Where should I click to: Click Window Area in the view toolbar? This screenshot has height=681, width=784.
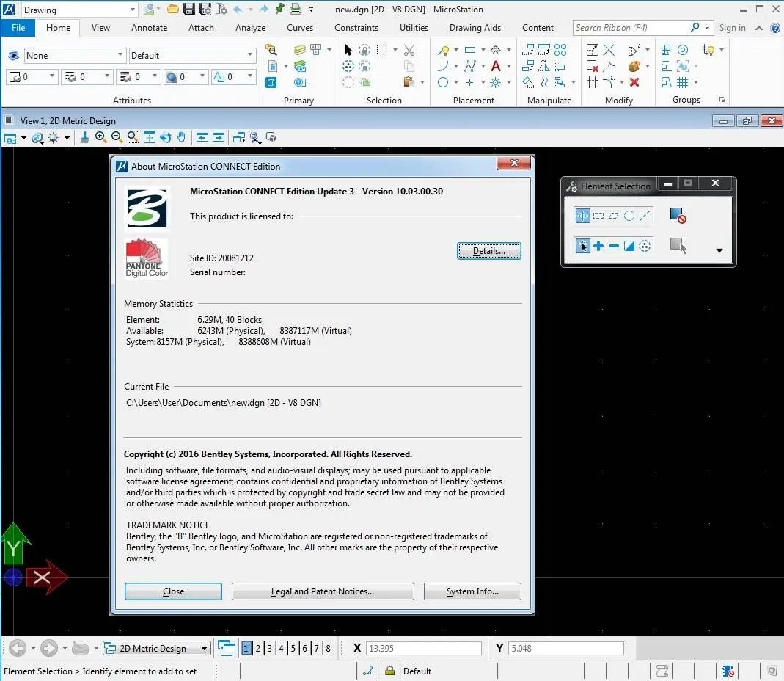coord(133,137)
